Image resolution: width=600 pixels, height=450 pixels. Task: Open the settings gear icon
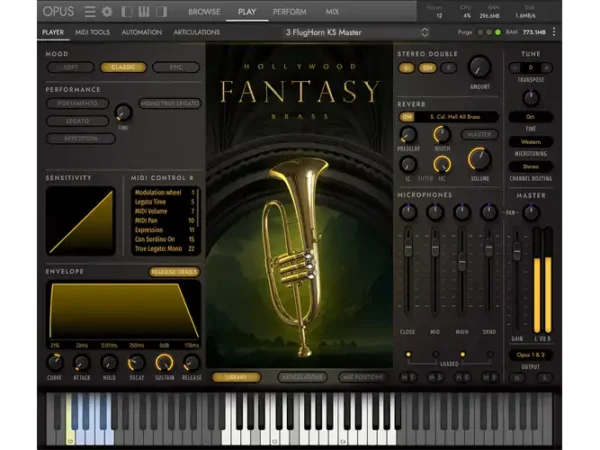coord(107,12)
